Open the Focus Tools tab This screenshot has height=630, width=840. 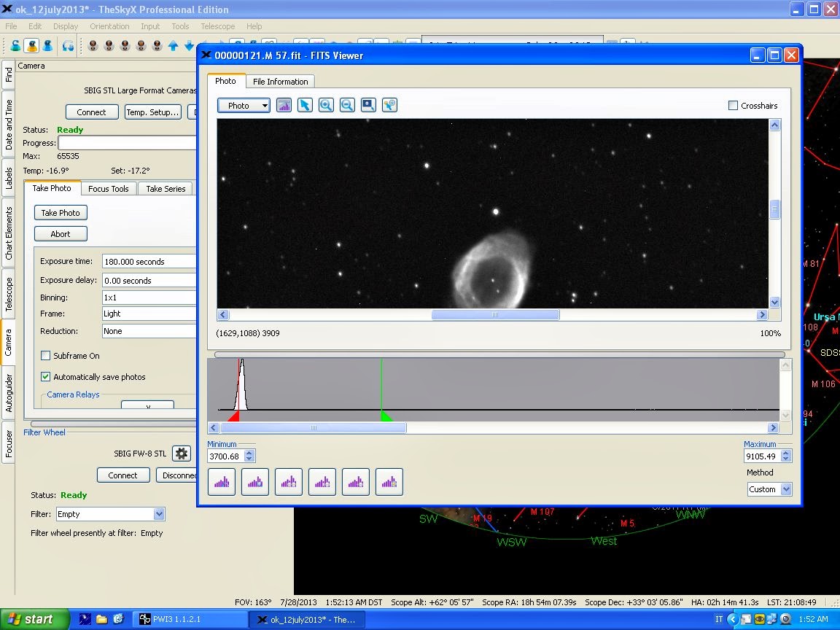pyautogui.click(x=109, y=189)
